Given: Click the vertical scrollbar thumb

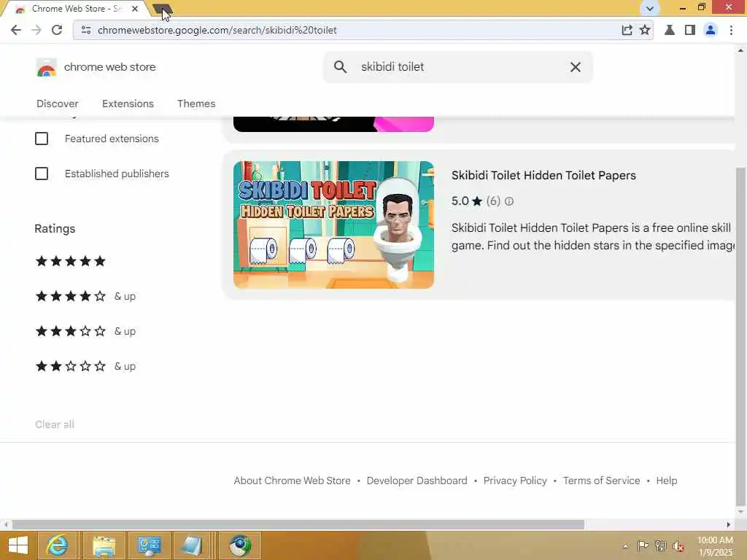Looking at the screenshot, I should pos(740,335).
